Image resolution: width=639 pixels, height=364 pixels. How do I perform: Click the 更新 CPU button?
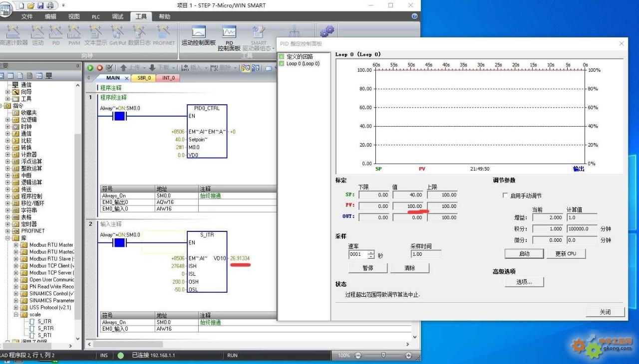[x=566, y=254]
